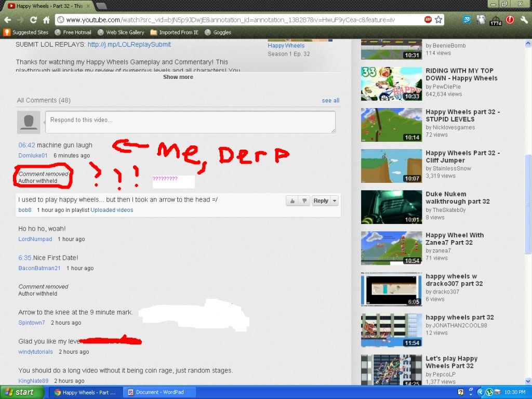This screenshot has height=399, width=532.
Task: Dislike the bob8 comment with thumbs down
Action: 304,201
